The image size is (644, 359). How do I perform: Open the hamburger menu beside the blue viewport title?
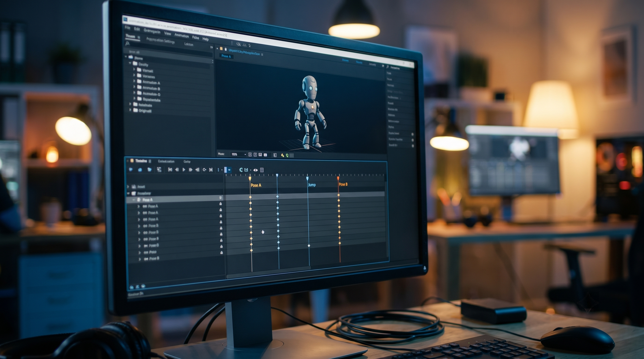(262, 55)
